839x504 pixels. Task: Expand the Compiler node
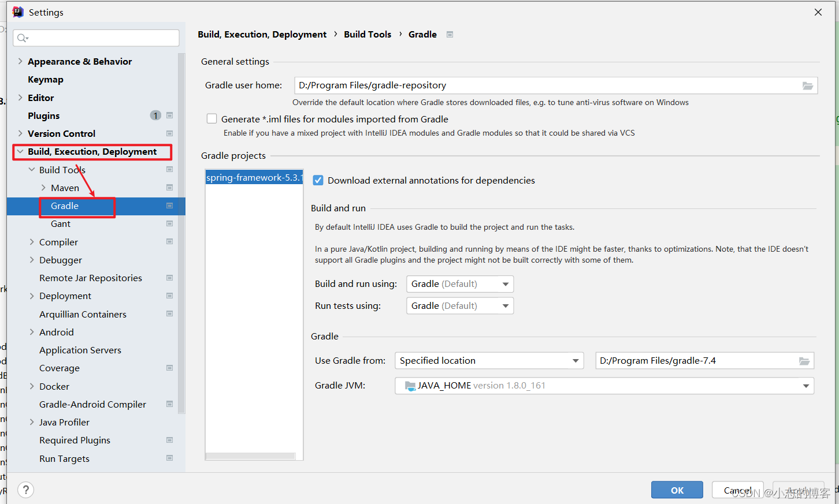[32, 242]
